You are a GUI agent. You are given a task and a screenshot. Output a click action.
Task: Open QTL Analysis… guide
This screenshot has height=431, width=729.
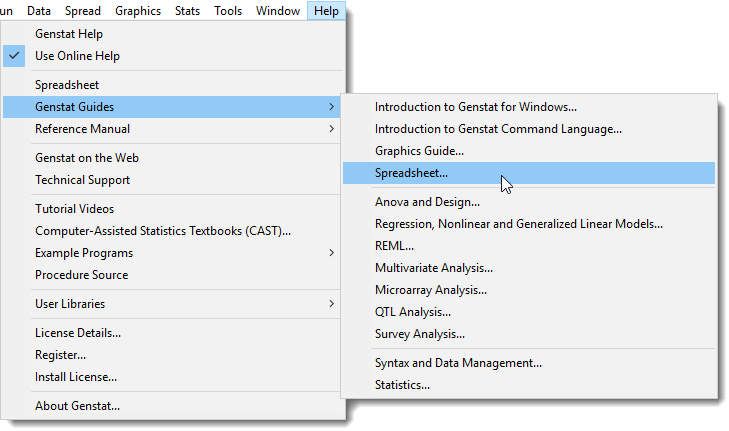(529, 312)
